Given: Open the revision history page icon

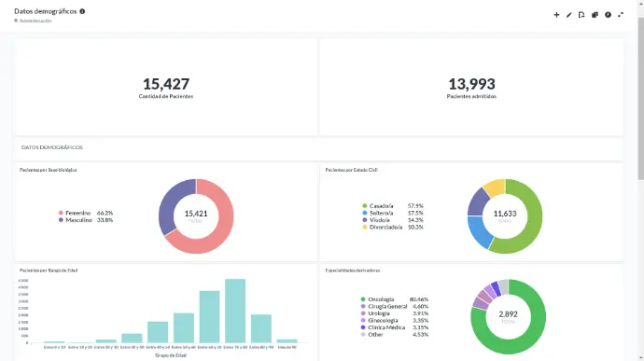Looking at the screenshot, I should tap(581, 15).
